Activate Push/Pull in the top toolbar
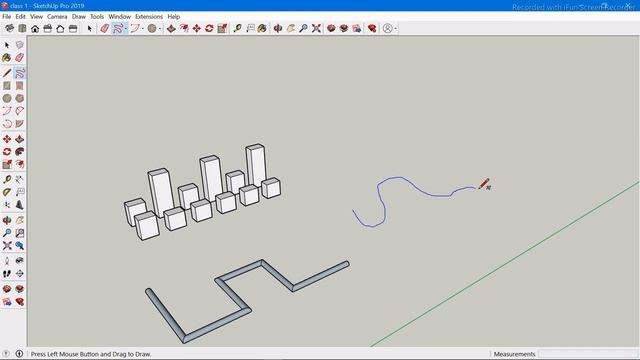640x360 pixels. pyautogui.click(x=171, y=28)
